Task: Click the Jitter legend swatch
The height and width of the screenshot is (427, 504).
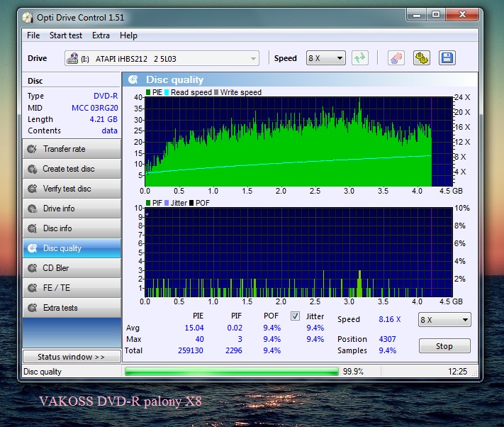Action: click(x=167, y=203)
